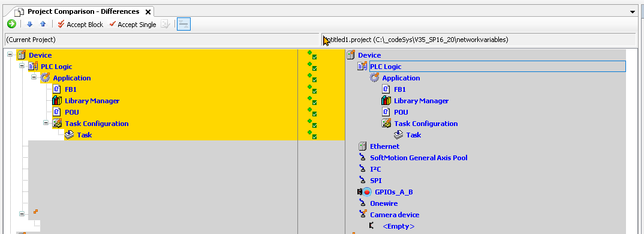Click the red GPIOs_A_B icon in the right tree
Viewport: 644px width, 234px height.
(x=368, y=191)
